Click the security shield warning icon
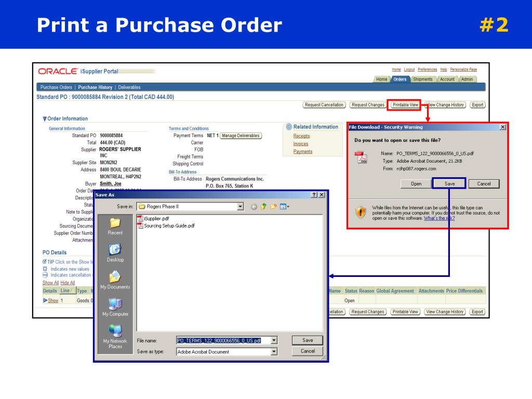The width and height of the screenshot is (532, 399). (361, 212)
